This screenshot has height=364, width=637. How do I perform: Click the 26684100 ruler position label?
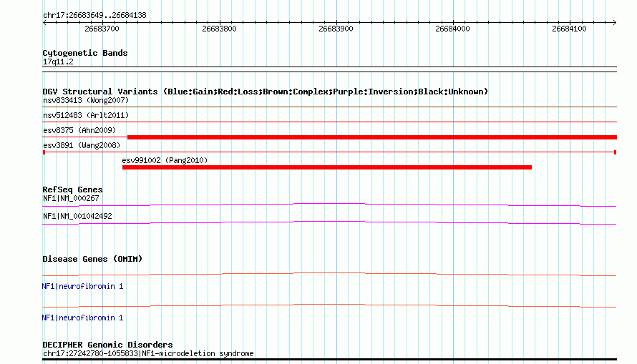(569, 29)
